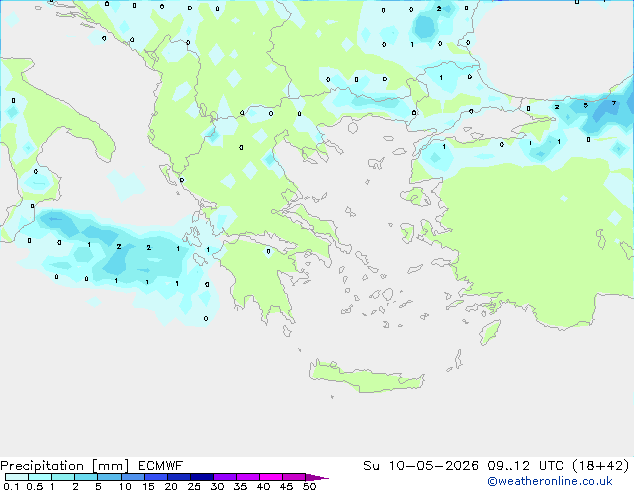Click the 30–35 mm purple swatch

[x=224, y=477]
